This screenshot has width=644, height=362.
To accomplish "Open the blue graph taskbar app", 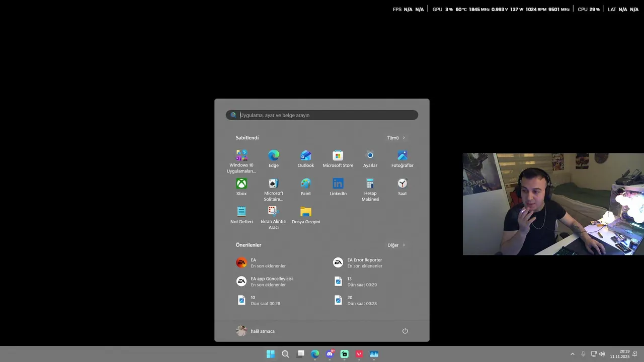I will click(374, 354).
